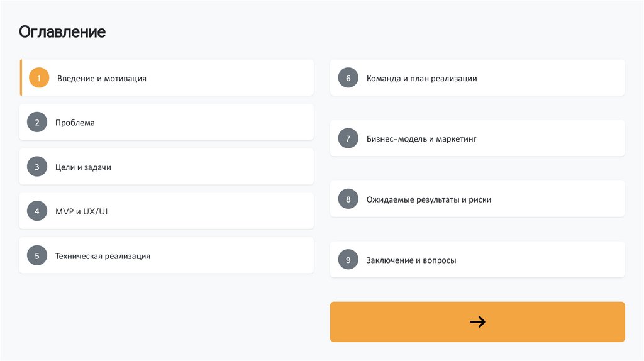Click the gray number 7 circle
Screen dimensions: 644x361
348,138
